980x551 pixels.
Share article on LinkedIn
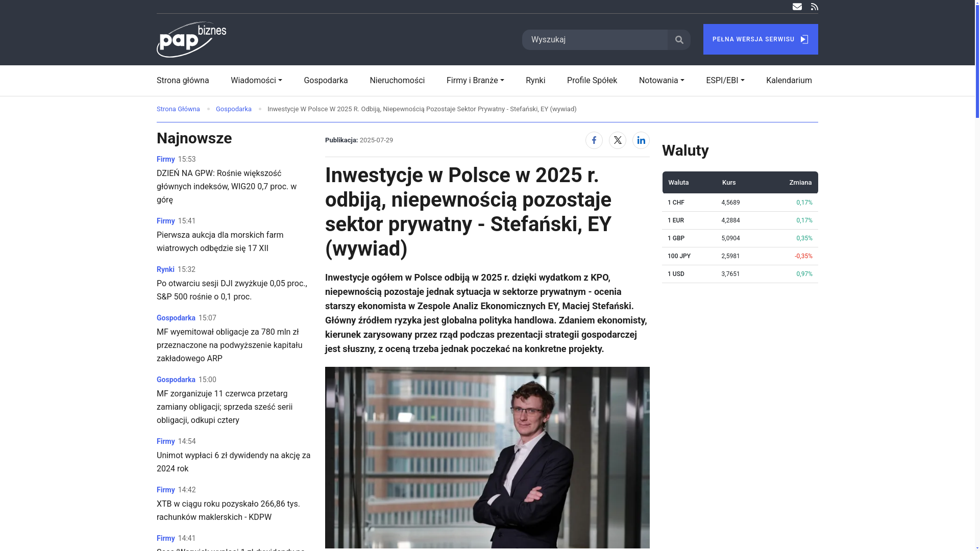[x=641, y=140]
